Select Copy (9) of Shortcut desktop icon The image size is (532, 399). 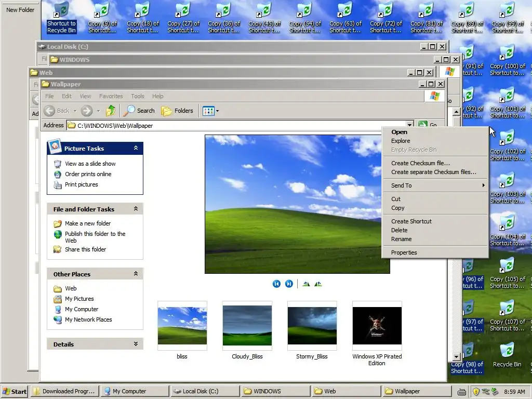click(x=102, y=18)
